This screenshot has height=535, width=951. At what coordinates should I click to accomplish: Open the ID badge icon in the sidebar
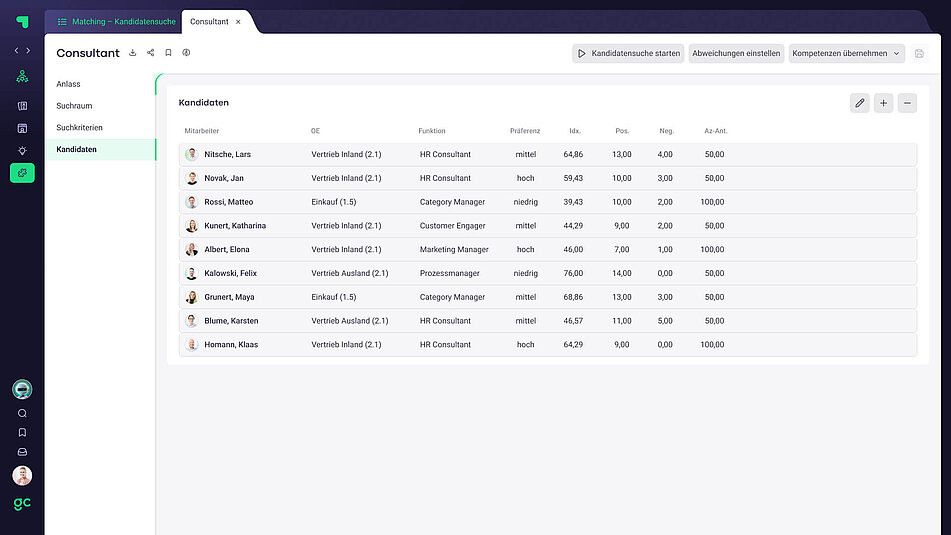tap(22, 128)
